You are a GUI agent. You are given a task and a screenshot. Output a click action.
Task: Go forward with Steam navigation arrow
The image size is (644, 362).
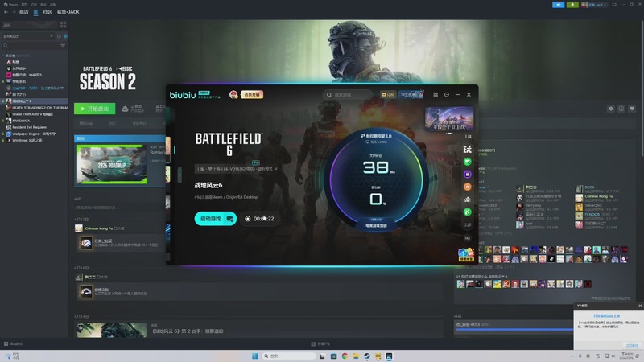[x=14, y=12]
